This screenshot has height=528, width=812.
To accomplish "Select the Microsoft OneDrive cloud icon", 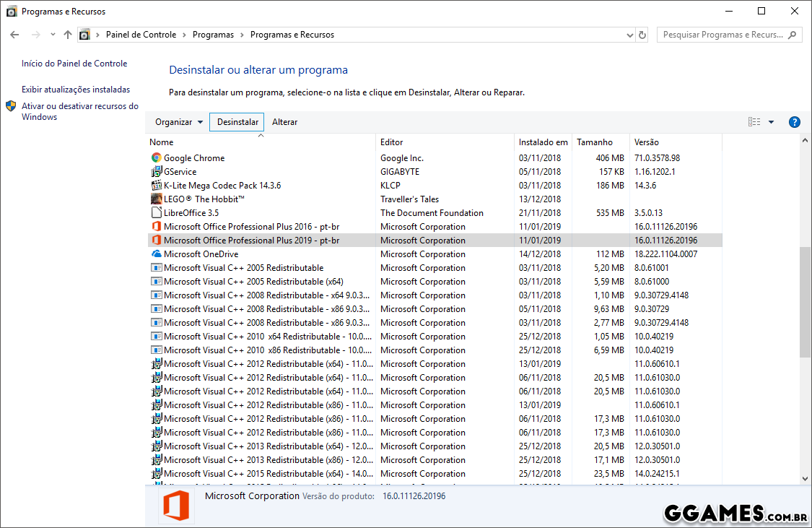I will point(157,254).
